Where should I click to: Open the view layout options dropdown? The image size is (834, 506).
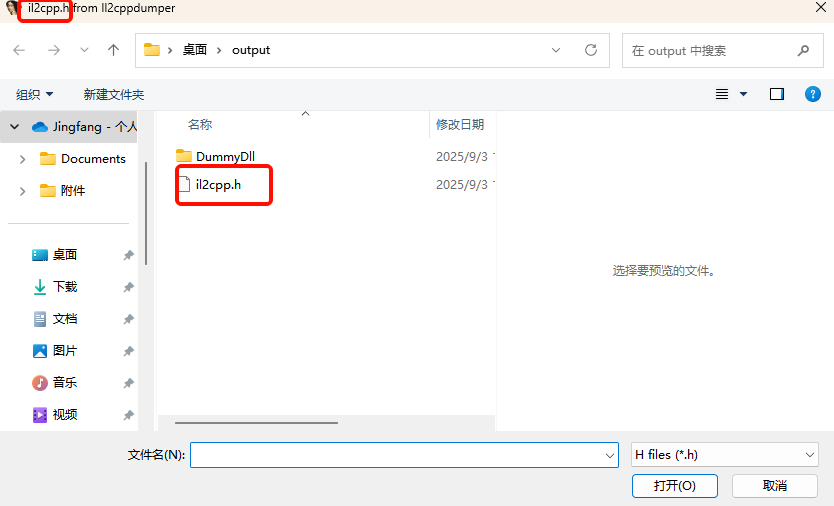pos(743,94)
